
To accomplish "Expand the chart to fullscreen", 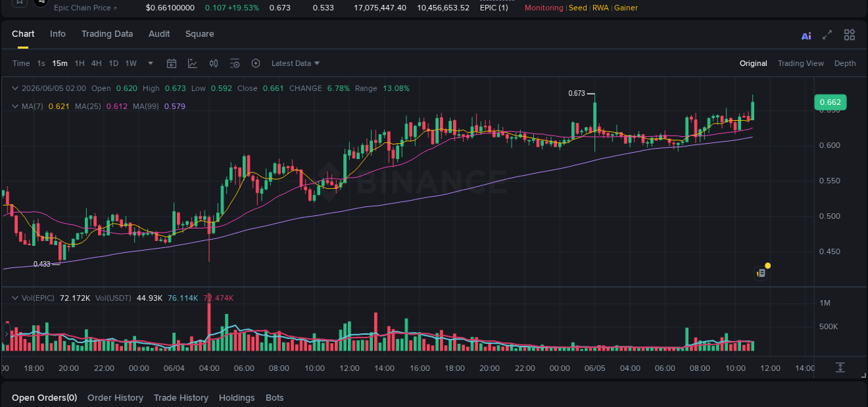I will pos(827,35).
